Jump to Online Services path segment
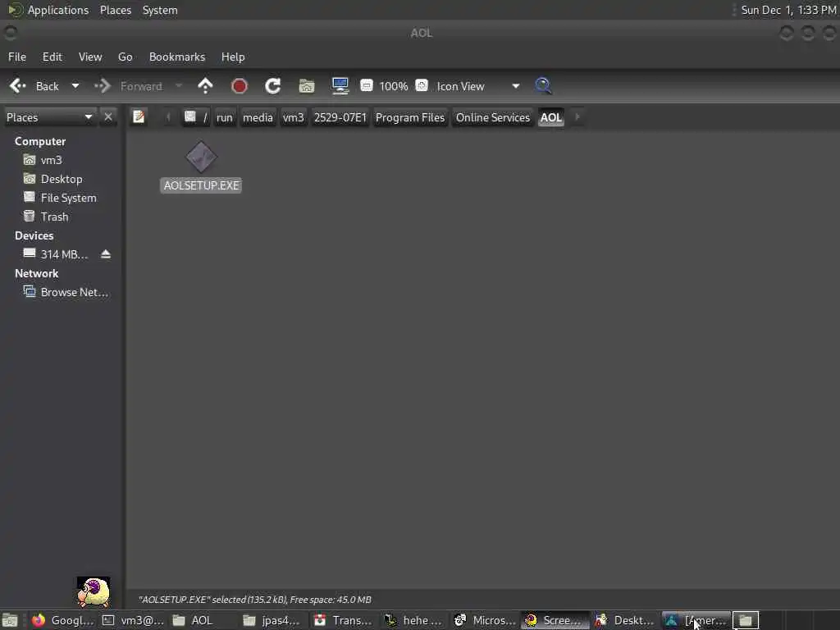 (493, 117)
